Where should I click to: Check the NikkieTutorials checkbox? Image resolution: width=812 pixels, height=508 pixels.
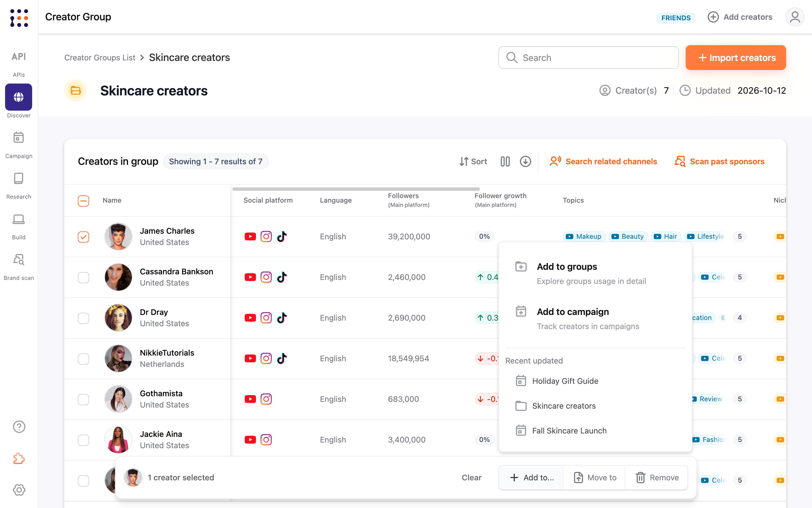[x=83, y=359]
